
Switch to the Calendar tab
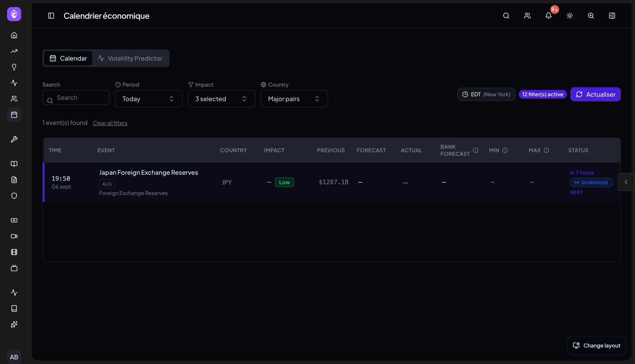click(x=68, y=58)
